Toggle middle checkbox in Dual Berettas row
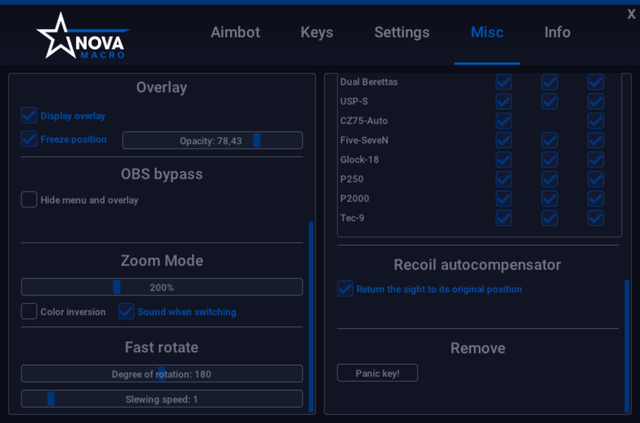 549,82
